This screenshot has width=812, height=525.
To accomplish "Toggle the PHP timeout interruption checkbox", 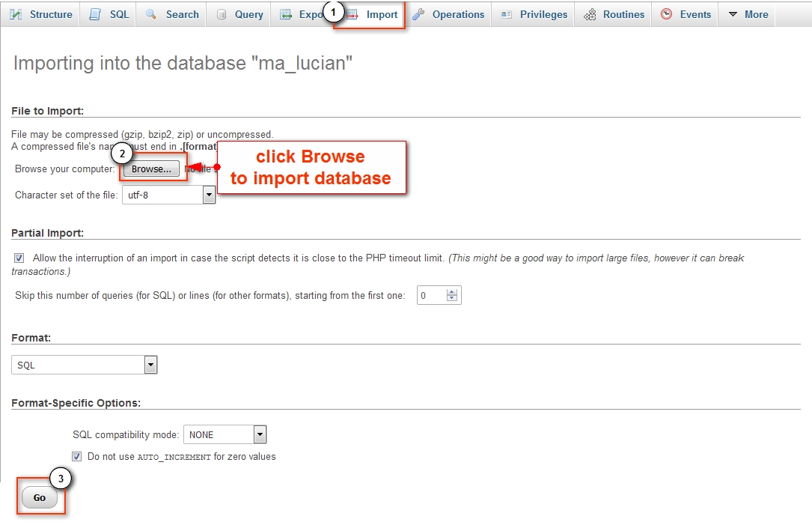I will (x=19, y=258).
